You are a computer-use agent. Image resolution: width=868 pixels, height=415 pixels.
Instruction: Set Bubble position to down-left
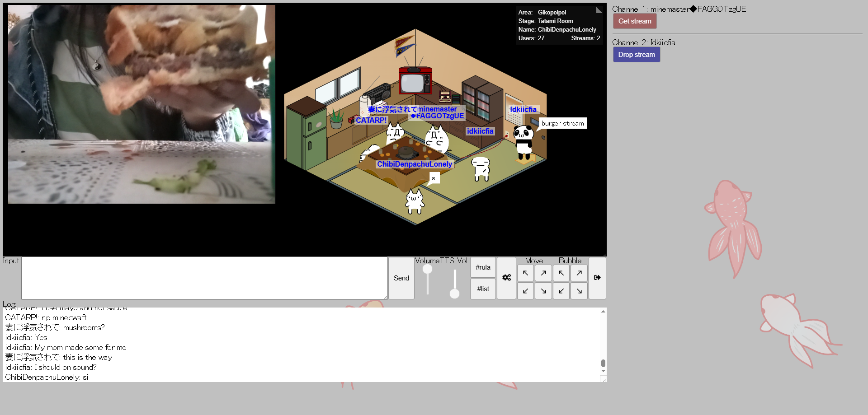[x=561, y=291]
